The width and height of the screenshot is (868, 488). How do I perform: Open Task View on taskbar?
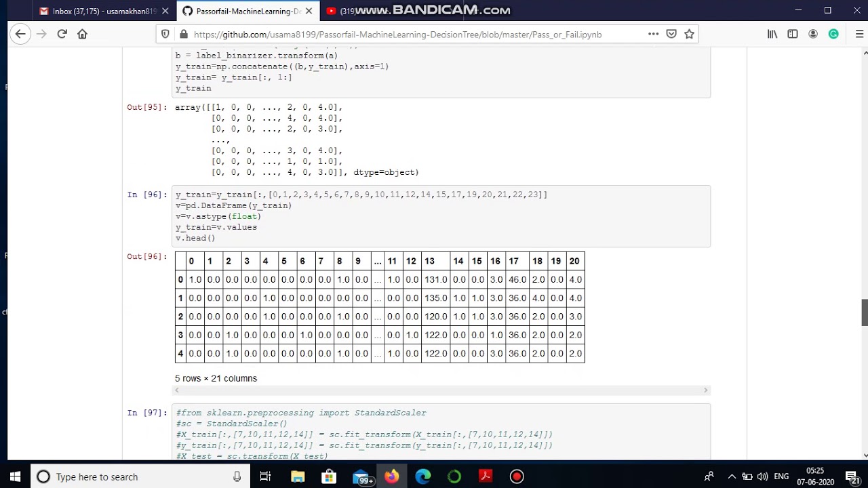(x=265, y=476)
